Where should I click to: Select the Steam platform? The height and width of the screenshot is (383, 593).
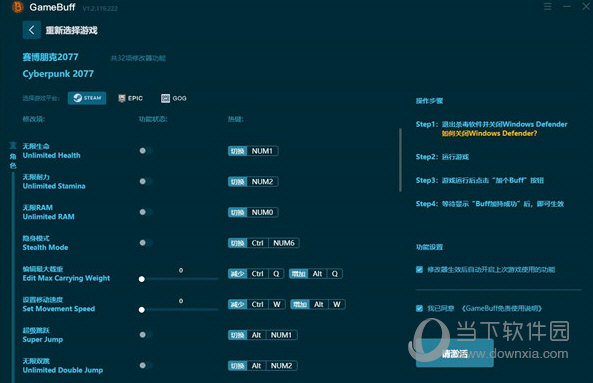click(x=87, y=98)
